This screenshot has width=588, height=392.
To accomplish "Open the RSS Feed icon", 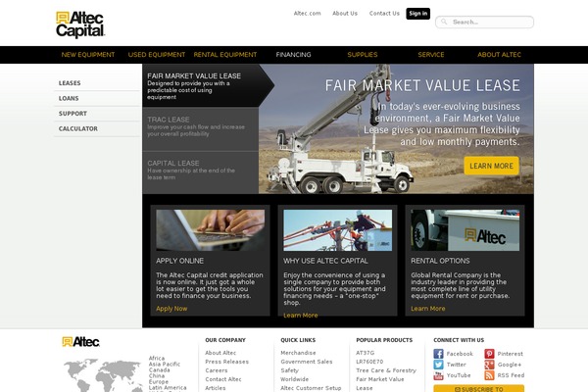I will (x=489, y=375).
